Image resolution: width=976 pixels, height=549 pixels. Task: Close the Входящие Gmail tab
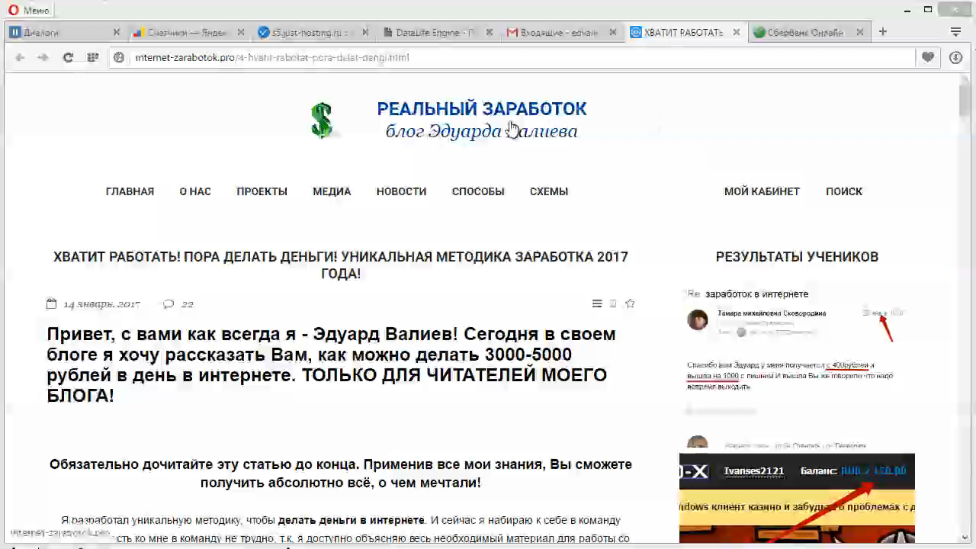coord(612,32)
